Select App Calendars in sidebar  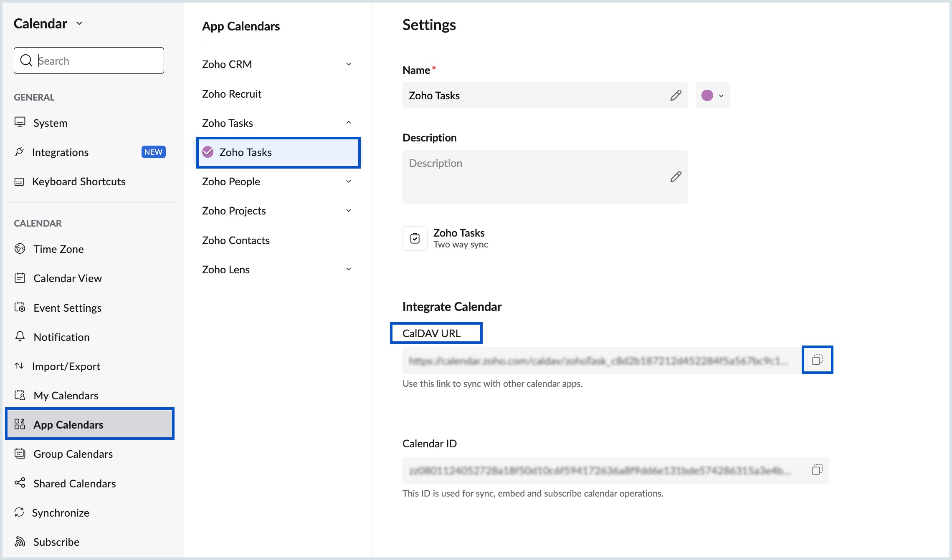click(x=90, y=424)
